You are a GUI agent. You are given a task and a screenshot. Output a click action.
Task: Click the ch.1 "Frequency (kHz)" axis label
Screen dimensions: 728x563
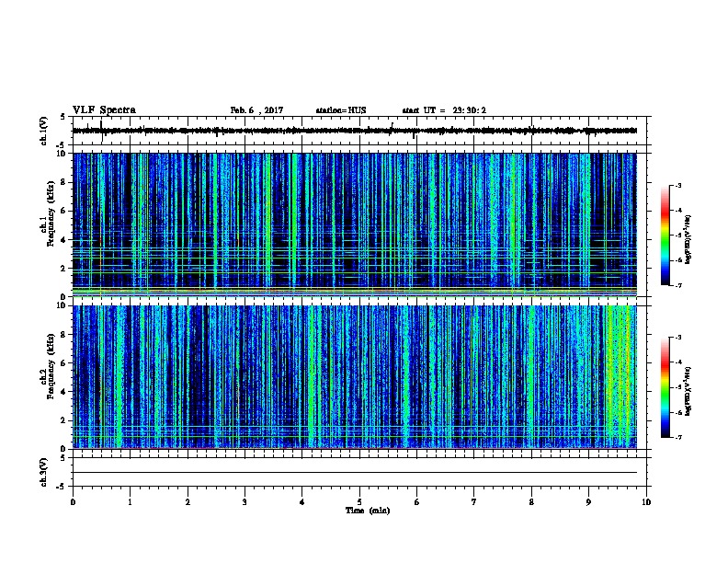tap(51, 213)
